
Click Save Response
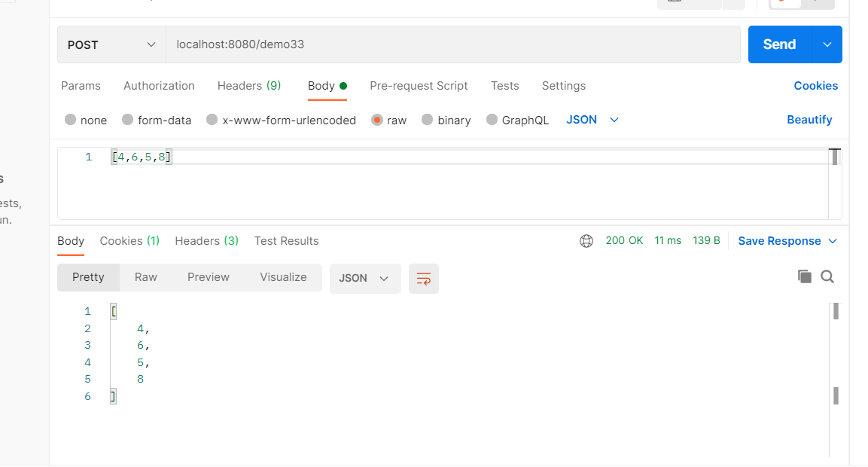tap(779, 241)
